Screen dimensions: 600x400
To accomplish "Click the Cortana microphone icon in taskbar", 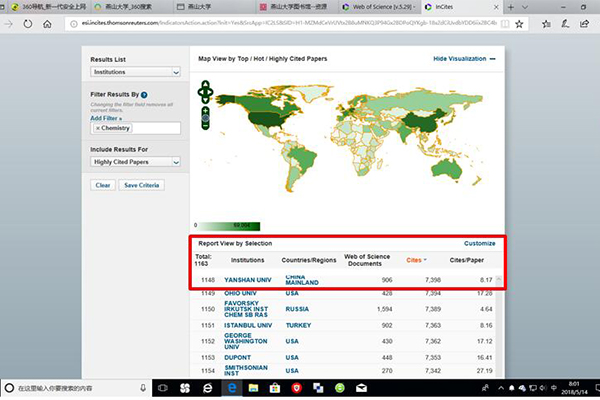I will (x=145, y=387).
